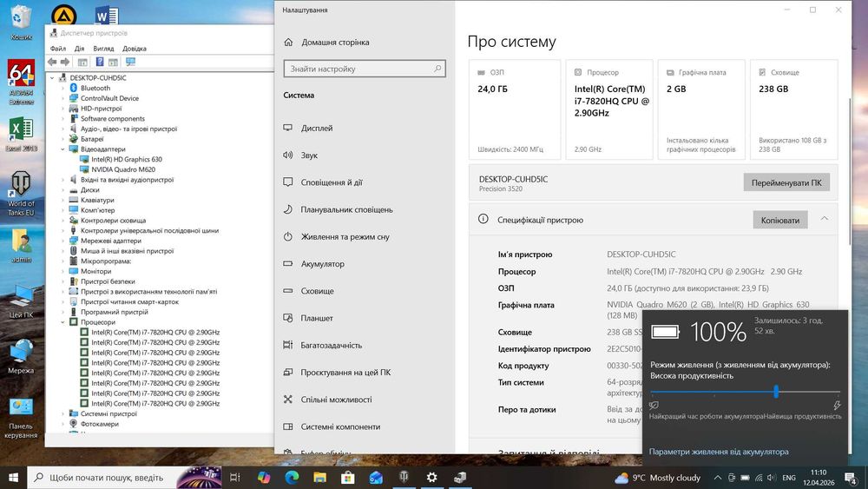Viewport: 868px width, 489px height.
Task: Click 'Знайти настройку' search field
Action: point(365,69)
